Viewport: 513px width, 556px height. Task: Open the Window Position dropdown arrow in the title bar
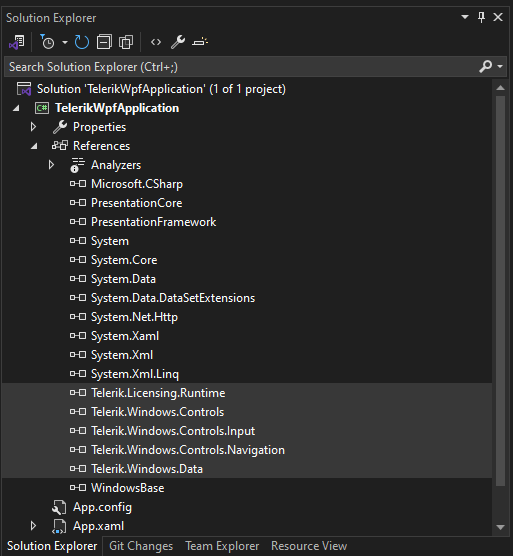(465, 17)
